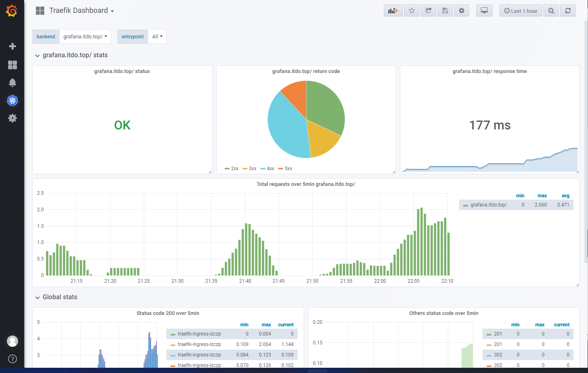Open the backend variable dropdown grafana.itdo.top/

click(x=85, y=37)
